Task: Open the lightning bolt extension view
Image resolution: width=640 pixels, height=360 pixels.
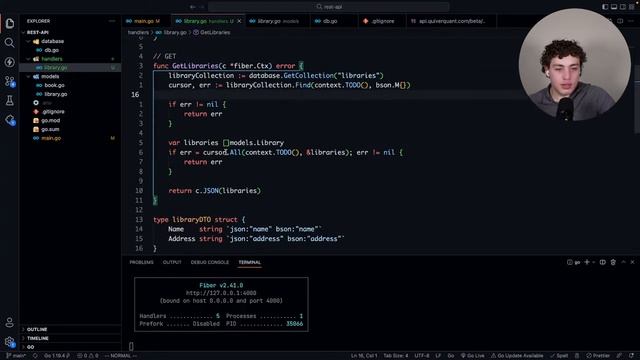Action: [9, 62]
